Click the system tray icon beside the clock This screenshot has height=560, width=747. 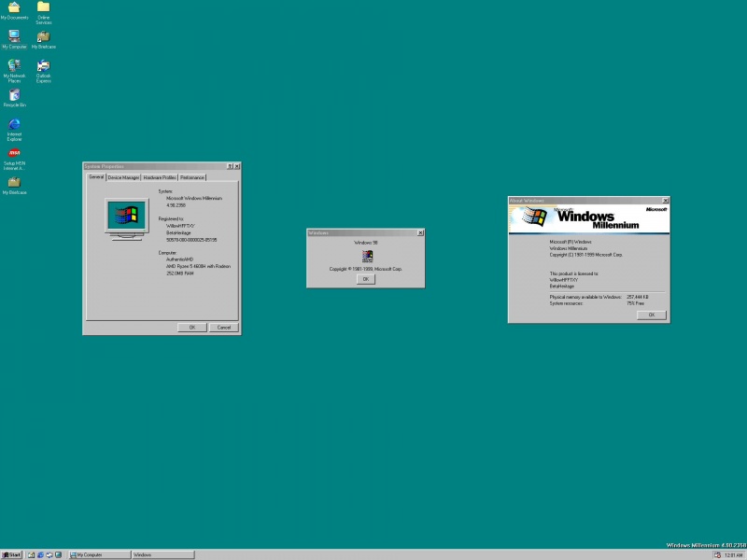[x=717, y=555]
